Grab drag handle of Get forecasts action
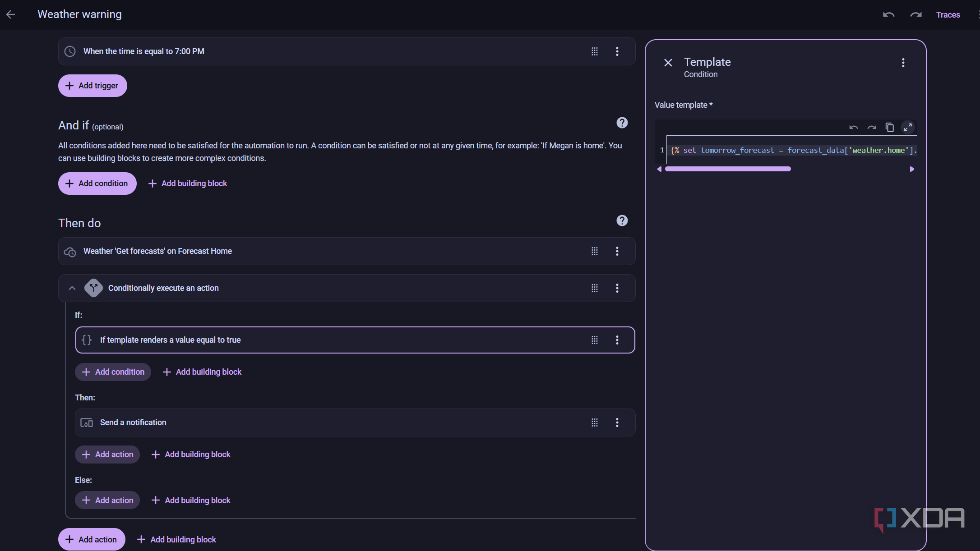 tap(595, 251)
